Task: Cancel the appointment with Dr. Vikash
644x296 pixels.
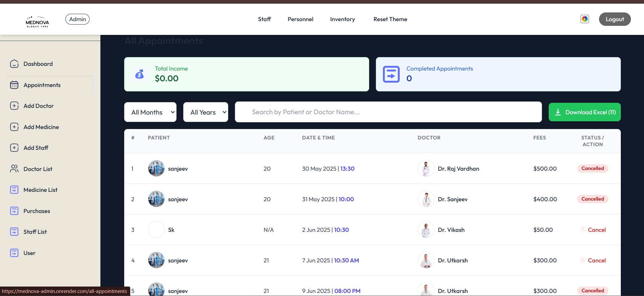Action: tap(596, 230)
